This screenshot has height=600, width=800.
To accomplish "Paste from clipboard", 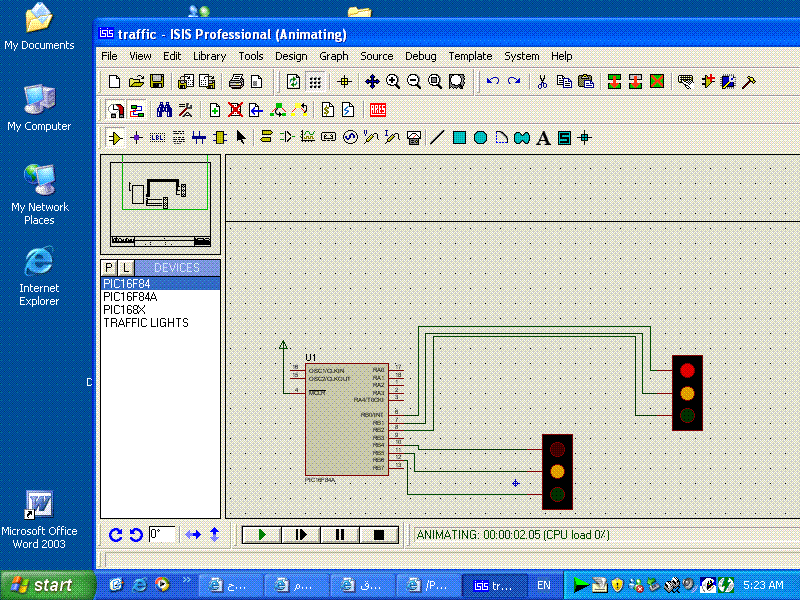I will pos(586,82).
